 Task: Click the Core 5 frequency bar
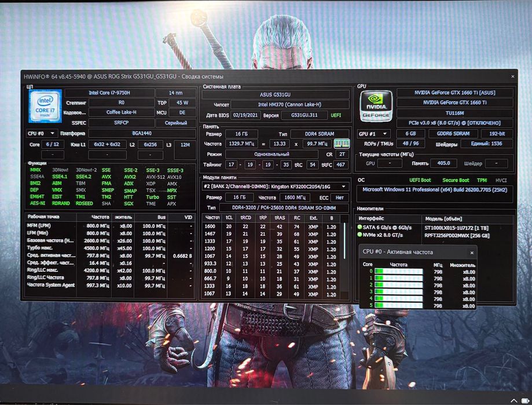tap(399, 305)
